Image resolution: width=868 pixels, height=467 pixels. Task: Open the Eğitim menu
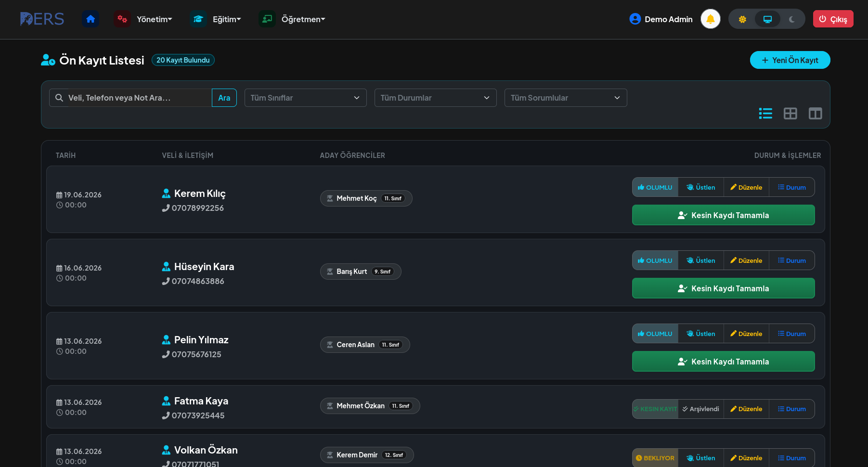point(216,19)
